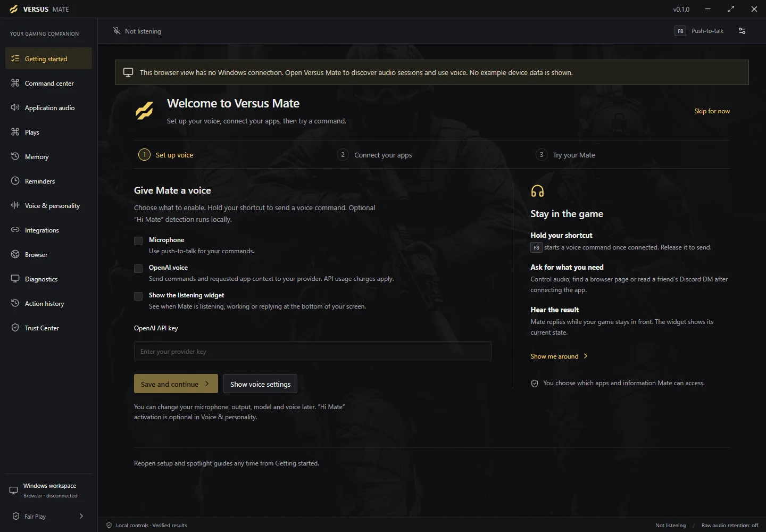766x532 pixels.
Task: Jump to step 3 Try your Mate
Action: click(x=565, y=155)
